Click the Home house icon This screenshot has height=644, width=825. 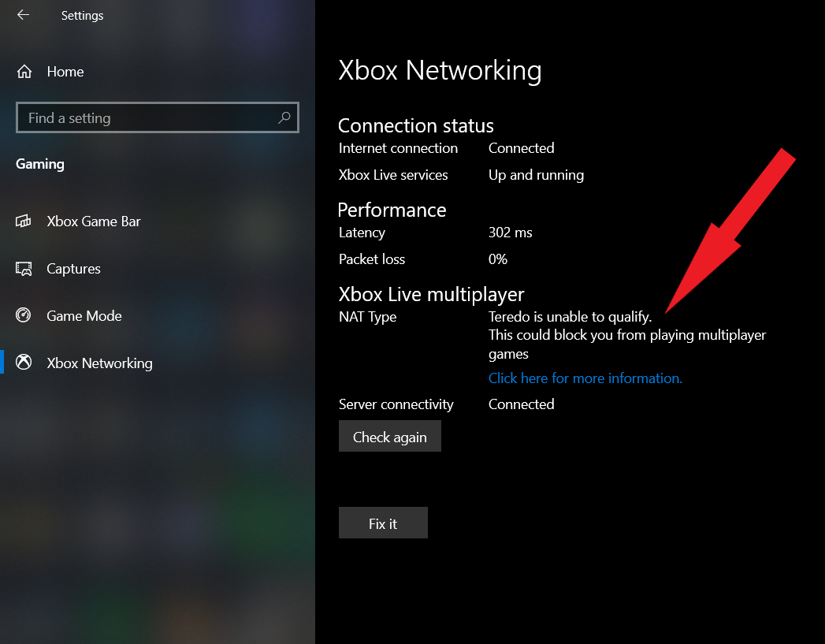(24, 72)
